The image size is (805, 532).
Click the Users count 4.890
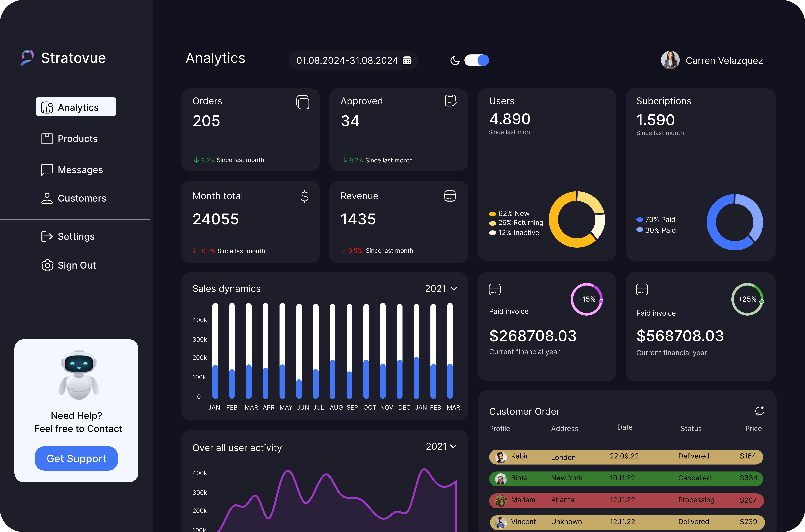(510, 119)
